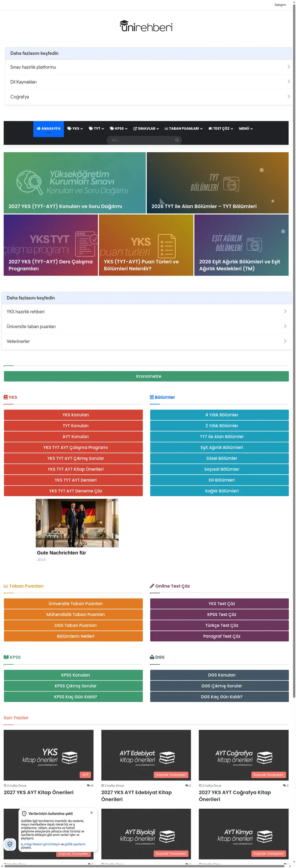Go to ANASAYFA tab
The width and height of the screenshot is (296, 868).
pos(48,129)
